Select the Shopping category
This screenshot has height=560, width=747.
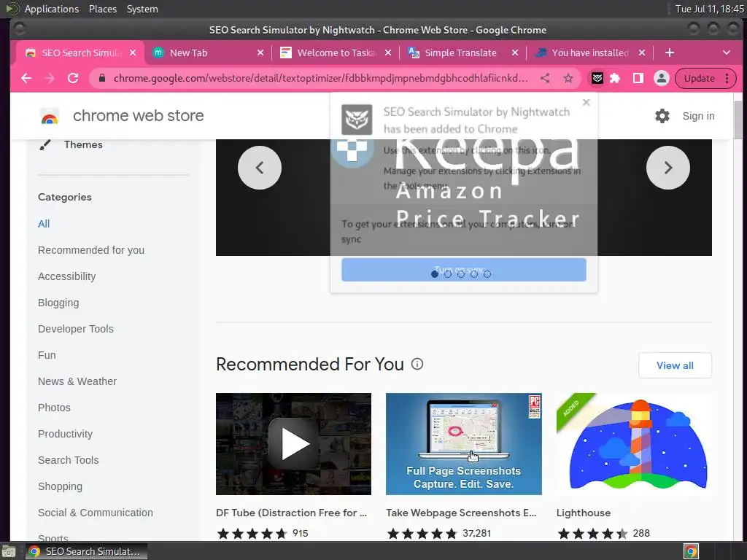[60, 486]
